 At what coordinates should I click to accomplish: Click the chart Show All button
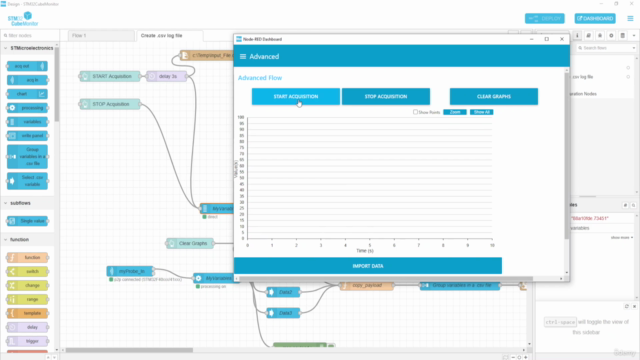(481, 112)
